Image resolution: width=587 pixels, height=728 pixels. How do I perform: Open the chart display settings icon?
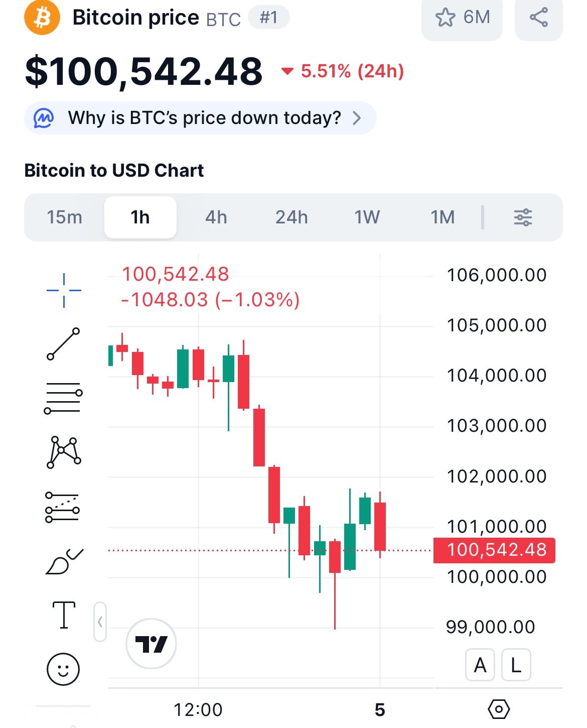pos(498,709)
